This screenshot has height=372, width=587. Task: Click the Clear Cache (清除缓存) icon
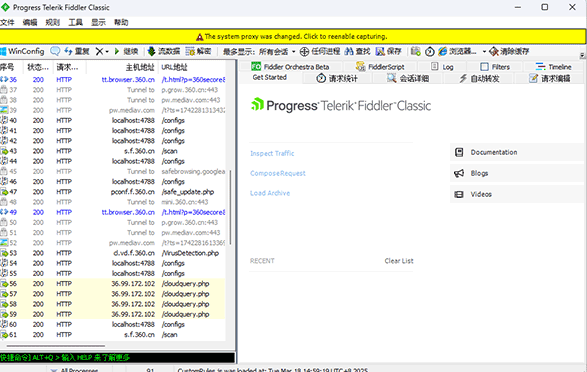pos(494,51)
